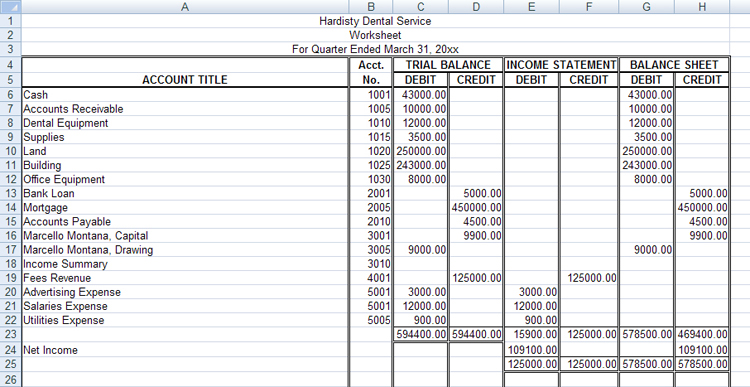The height and width of the screenshot is (387, 750).
Task: Select the Office Equipment cell
Action: pos(185,179)
